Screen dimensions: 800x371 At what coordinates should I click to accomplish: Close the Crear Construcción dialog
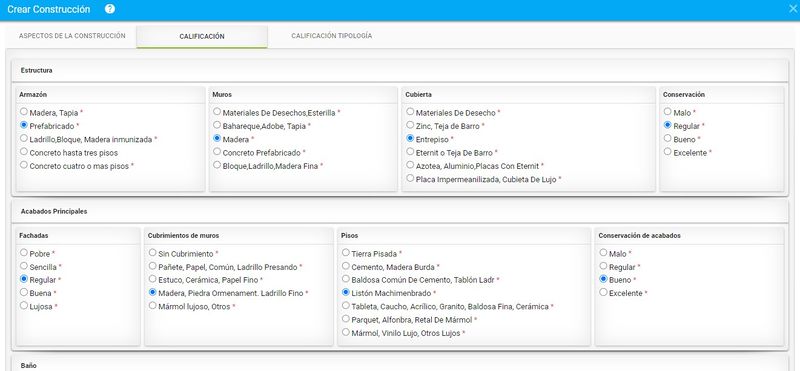point(792,9)
